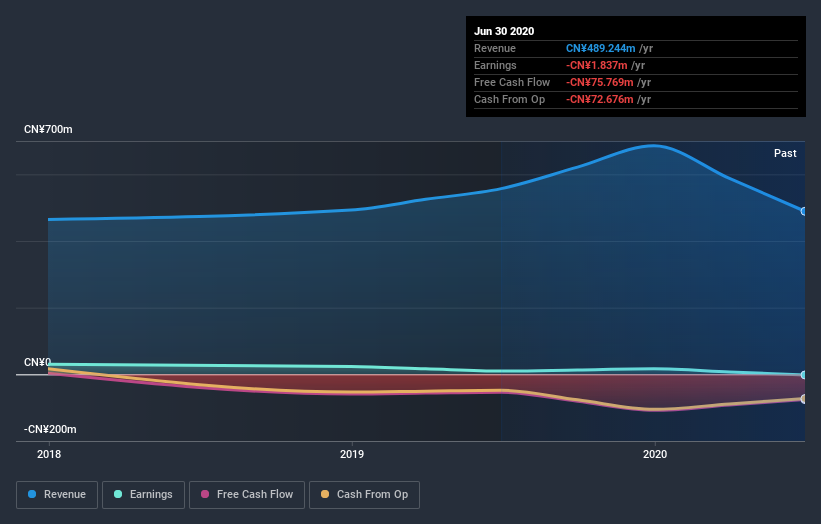Viewport: 821px width, 524px height.
Task: Click the CN¥700m y-axis label
Action: 48,129
